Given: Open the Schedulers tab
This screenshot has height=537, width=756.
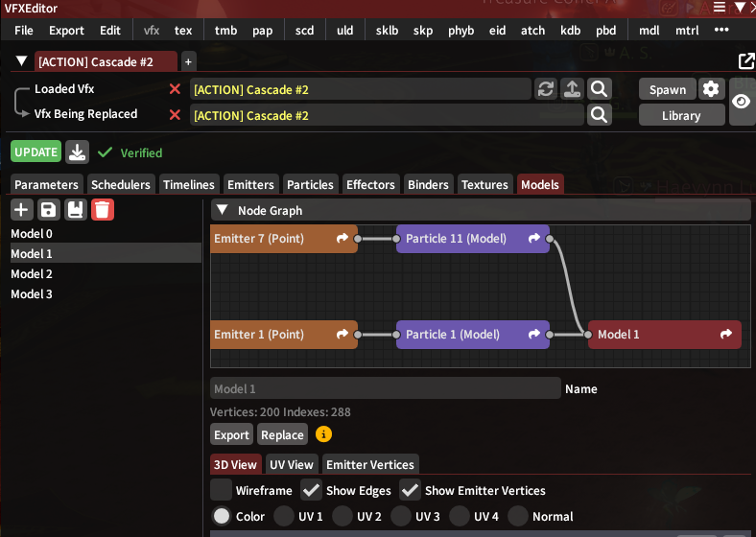Looking at the screenshot, I should coord(121,184).
